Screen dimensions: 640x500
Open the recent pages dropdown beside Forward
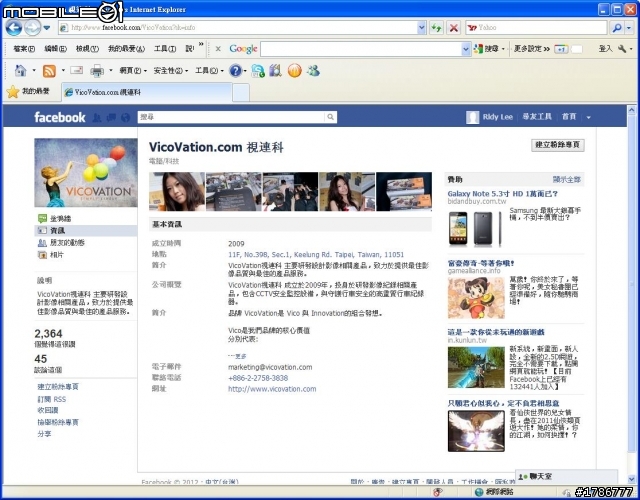(47, 28)
